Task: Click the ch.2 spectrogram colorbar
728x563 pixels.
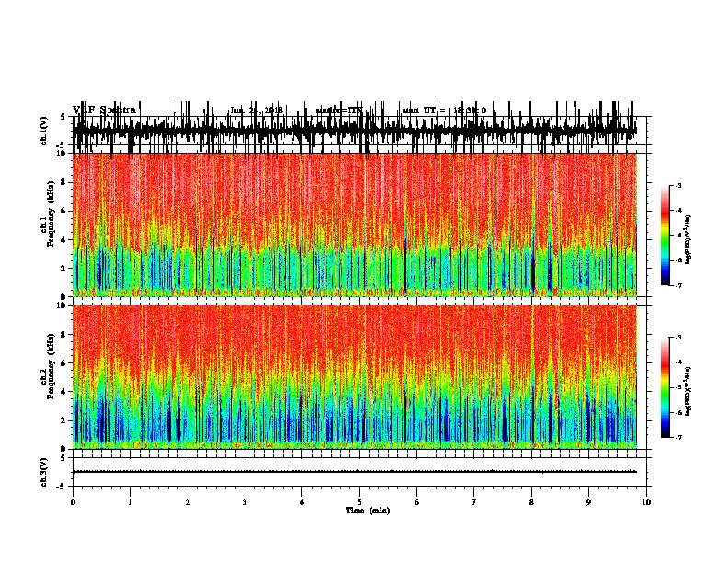Action: click(x=665, y=387)
